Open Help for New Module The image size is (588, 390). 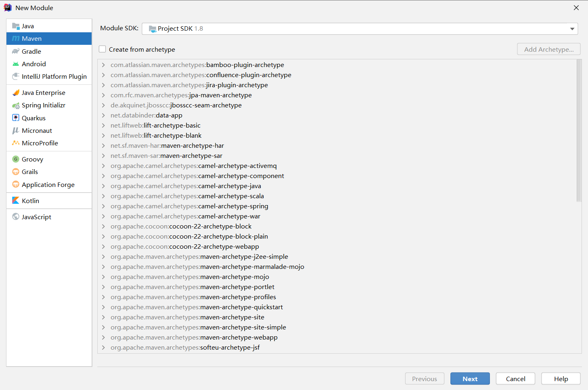tap(561, 379)
